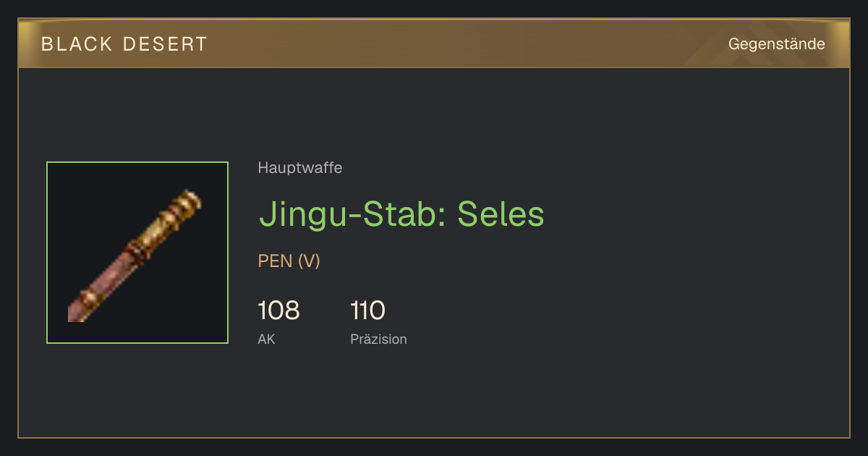The height and width of the screenshot is (456, 868).
Task: Select the Präzision stat label
Action: (379, 339)
